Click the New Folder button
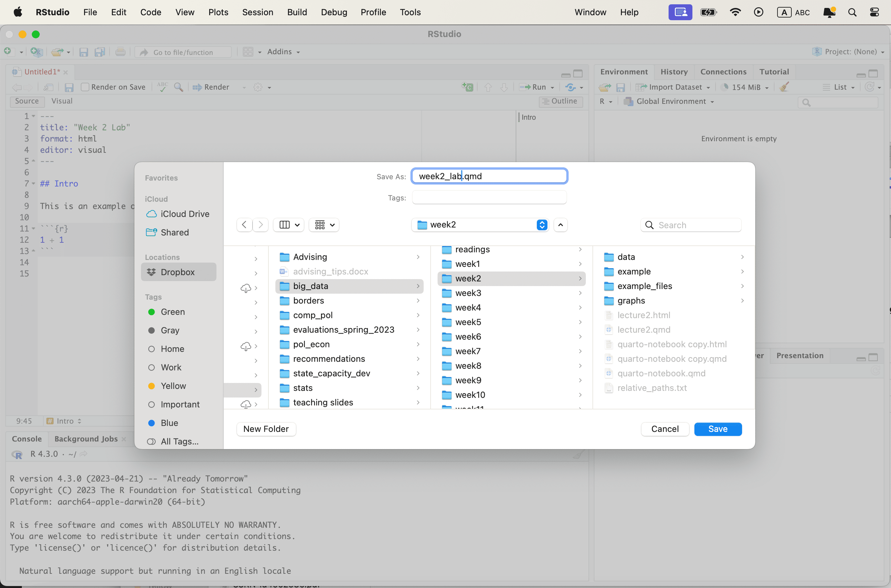 [x=266, y=429]
